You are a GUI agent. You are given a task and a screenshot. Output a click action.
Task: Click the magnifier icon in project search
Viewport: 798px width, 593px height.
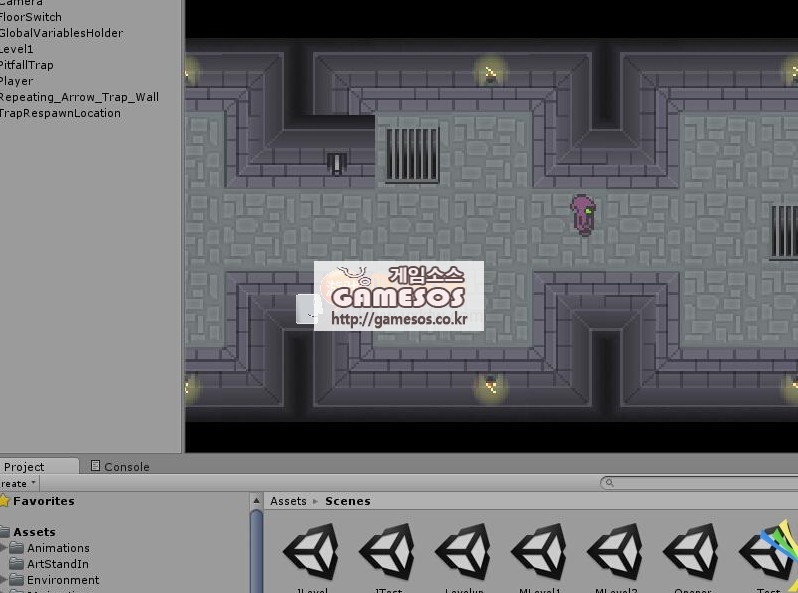coord(609,483)
